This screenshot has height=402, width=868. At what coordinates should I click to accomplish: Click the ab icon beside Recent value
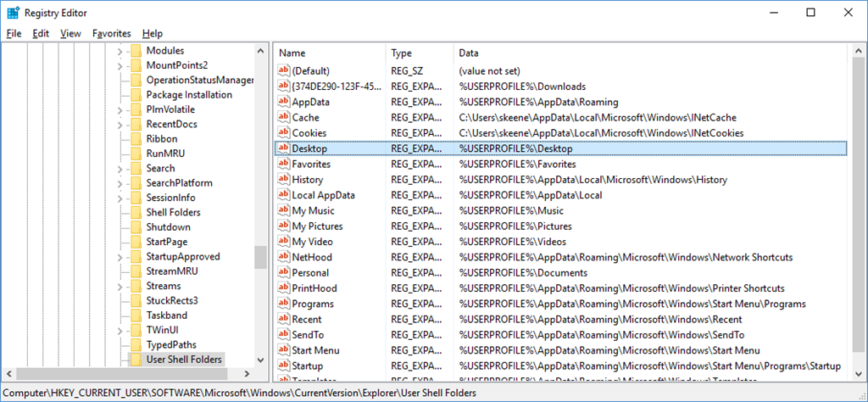(283, 319)
